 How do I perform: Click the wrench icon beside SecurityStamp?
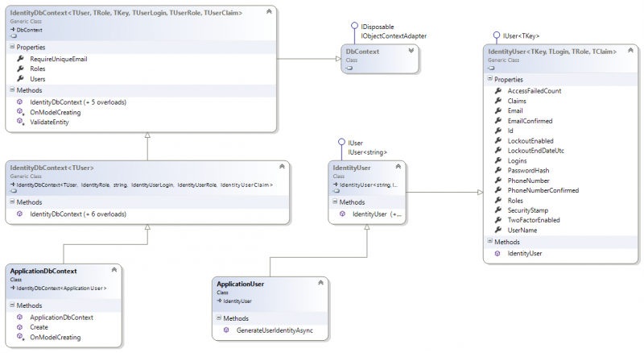pyautogui.click(x=498, y=210)
